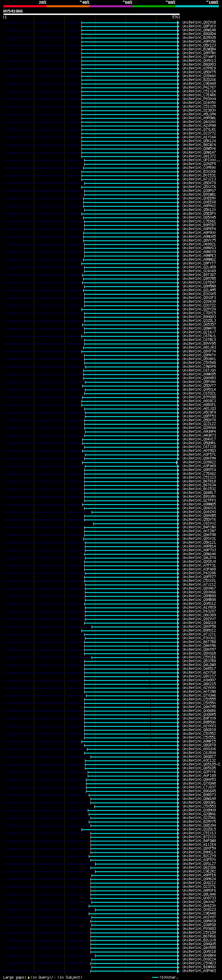The image size is (222, 980).
Task: Select last hit label UniRef100_A3FA63
Action: [x=199, y=971]
